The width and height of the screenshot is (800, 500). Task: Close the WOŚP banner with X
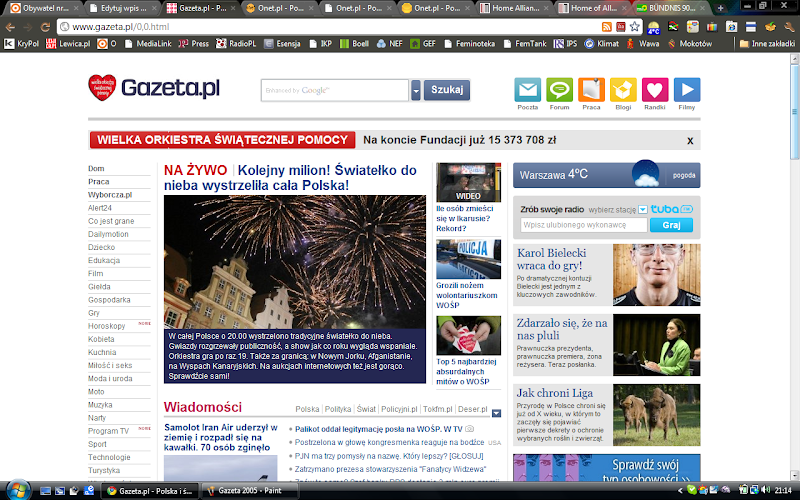point(690,141)
